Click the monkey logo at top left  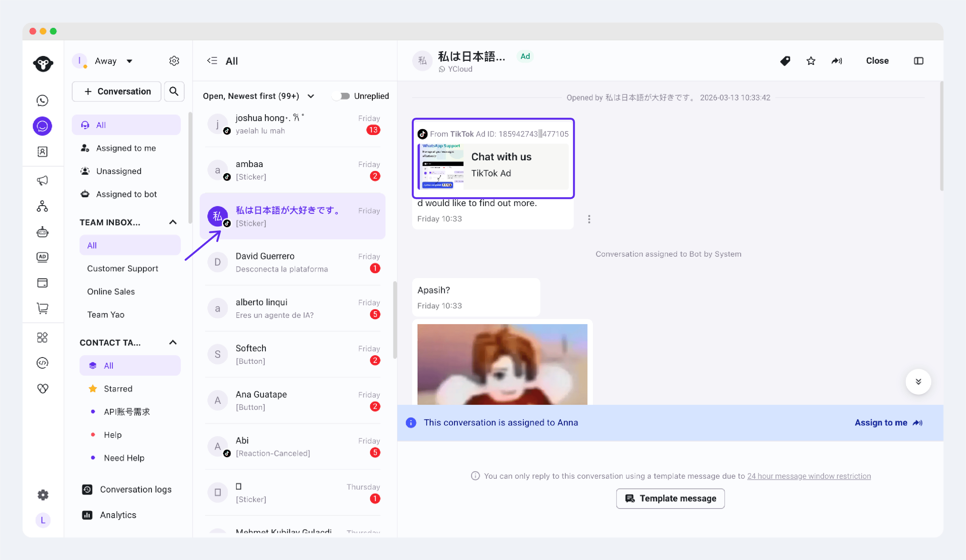pyautogui.click(x=43, y=64)
